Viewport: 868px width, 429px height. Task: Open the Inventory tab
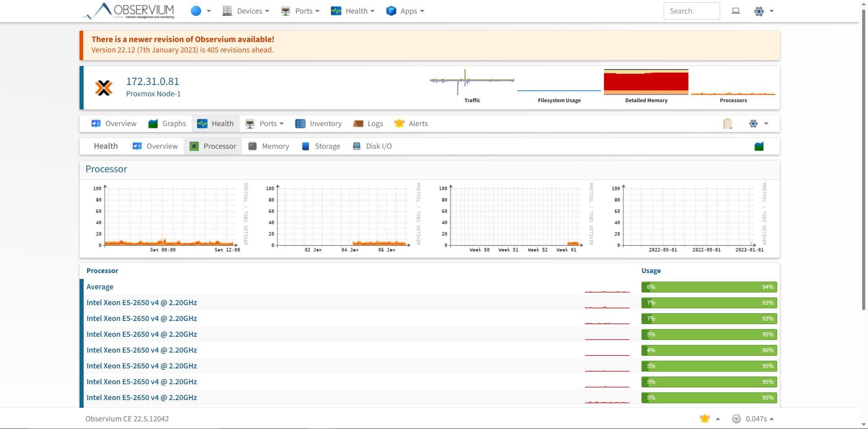tap(318, 123)
